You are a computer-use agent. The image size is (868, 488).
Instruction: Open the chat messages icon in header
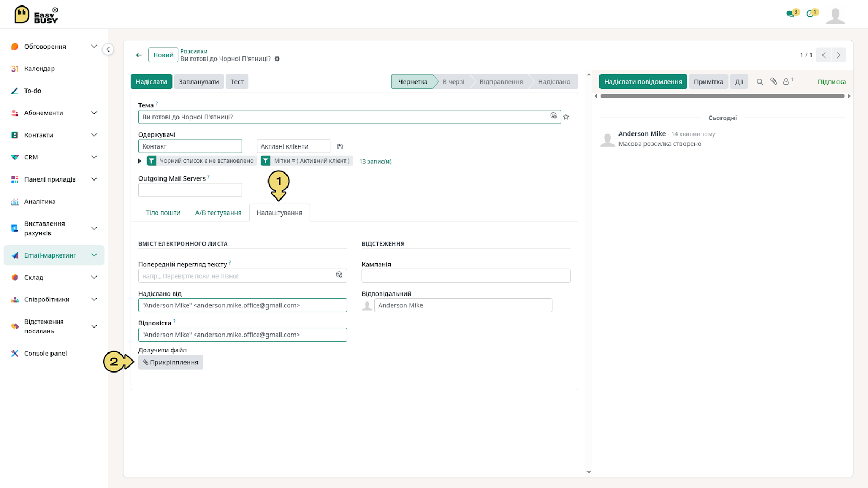coord(792,13)
